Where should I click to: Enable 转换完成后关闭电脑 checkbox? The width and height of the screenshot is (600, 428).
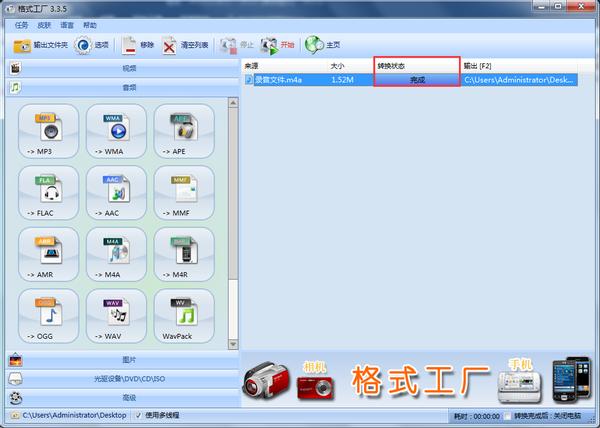click(x=508, y=416)
